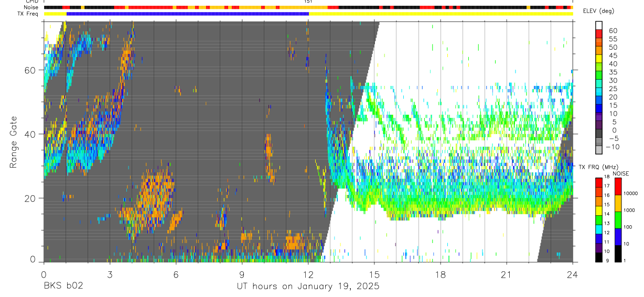Image resolution: width=644 pixels, height=297 pixels.
Task: Click the '151' CPID value above the plot
Action: [308, 2]
